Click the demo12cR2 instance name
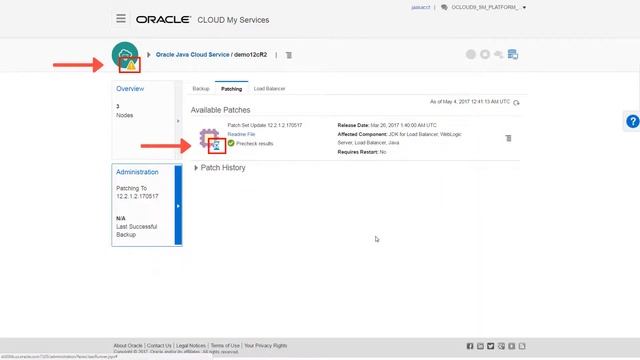Image resolution: width=640 pixels, height=360 pixels. coord(250,55)
